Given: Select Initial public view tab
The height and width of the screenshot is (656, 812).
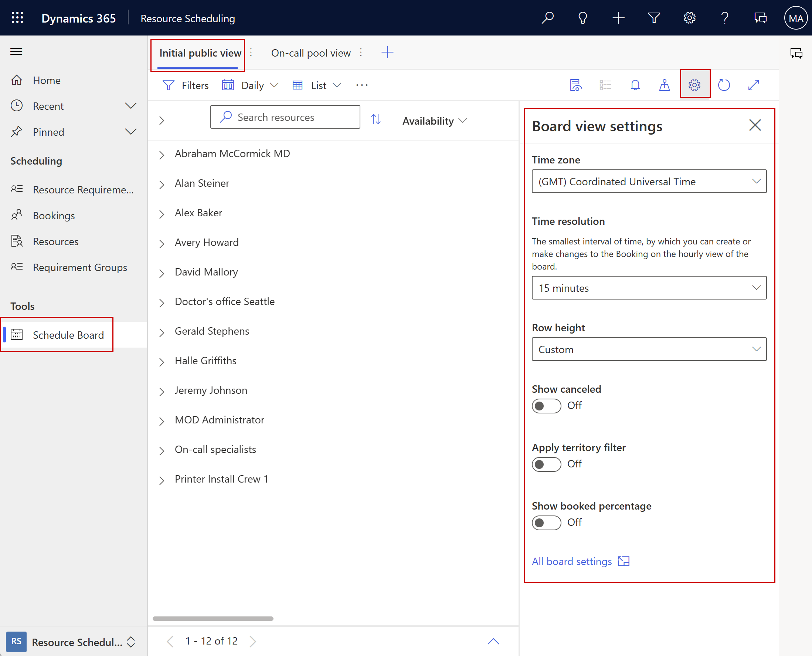Looking at the screenshot, I should (x=198, y=52).
